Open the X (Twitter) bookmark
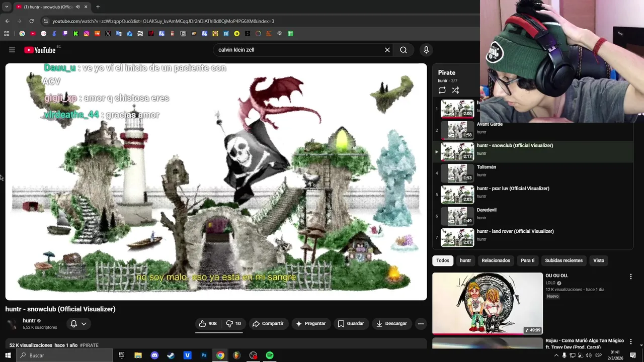644x362 pixels. click(108, 34)
